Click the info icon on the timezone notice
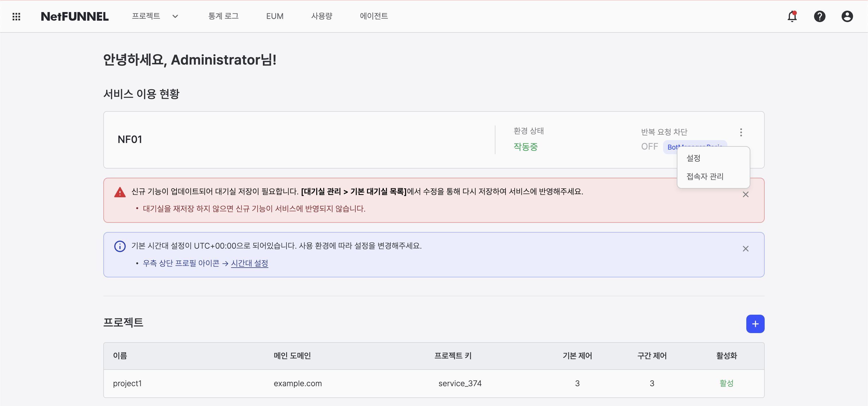 click(120, 246)
